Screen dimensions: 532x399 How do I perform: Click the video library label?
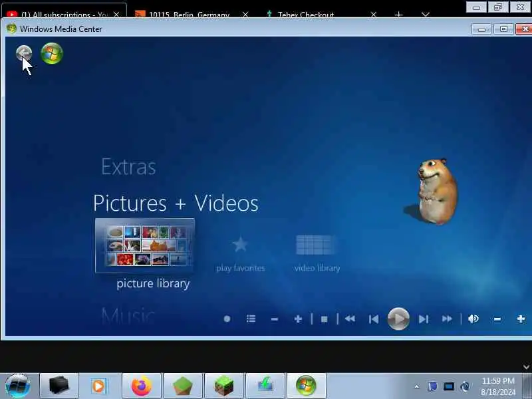pos(317,268)
